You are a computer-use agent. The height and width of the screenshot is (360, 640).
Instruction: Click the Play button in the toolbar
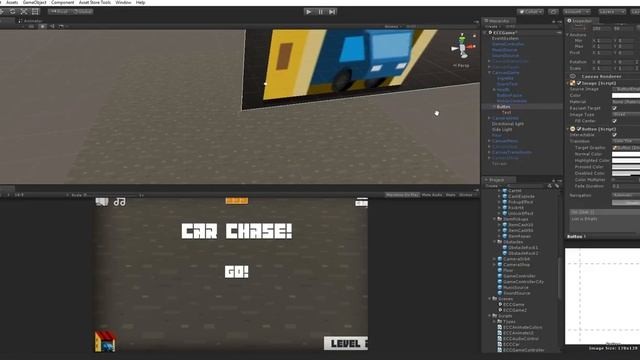coord(309,12)
